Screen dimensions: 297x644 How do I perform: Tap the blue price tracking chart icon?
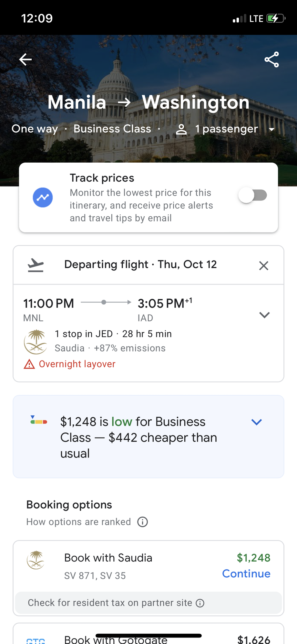point(43,198)
